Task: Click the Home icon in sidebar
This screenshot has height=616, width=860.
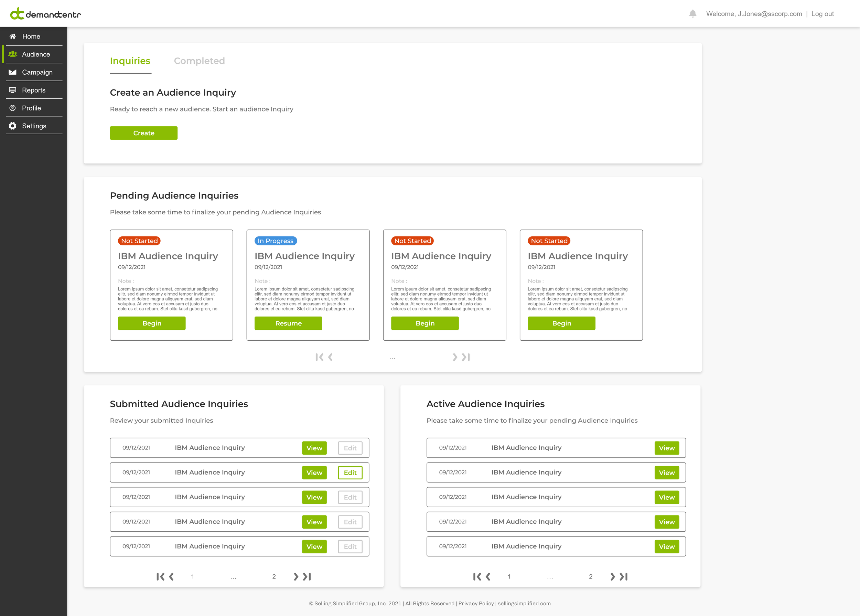Action: click(x=12, y=36)
